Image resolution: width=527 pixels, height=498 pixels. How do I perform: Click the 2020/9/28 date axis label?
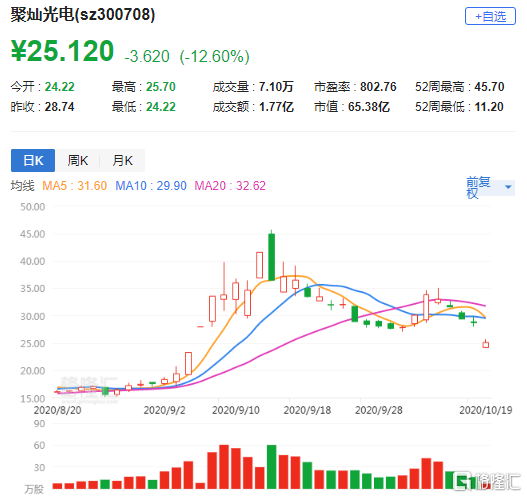click(x=379, y=410)
